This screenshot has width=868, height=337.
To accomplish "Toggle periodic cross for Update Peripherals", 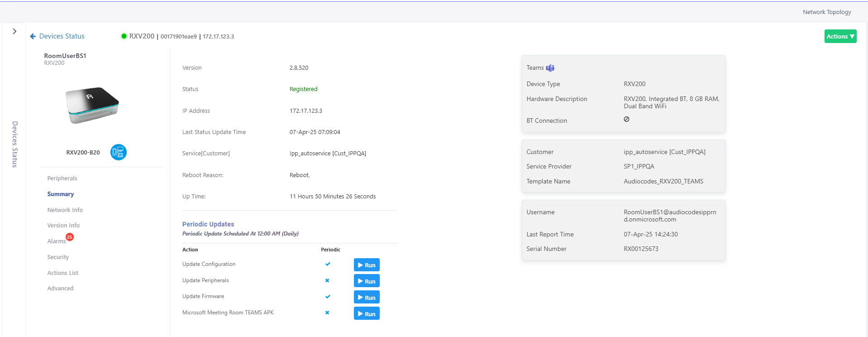I will tap(327, 280).
